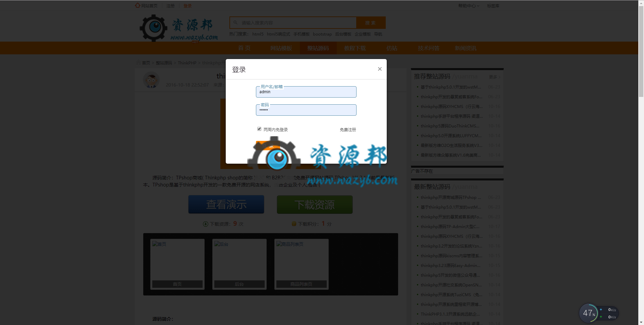This screenshot has width=644, height=325.
Task: Open latest item thinkphp源码TP-Admin大型C
Action: click(x=450, y=226)
